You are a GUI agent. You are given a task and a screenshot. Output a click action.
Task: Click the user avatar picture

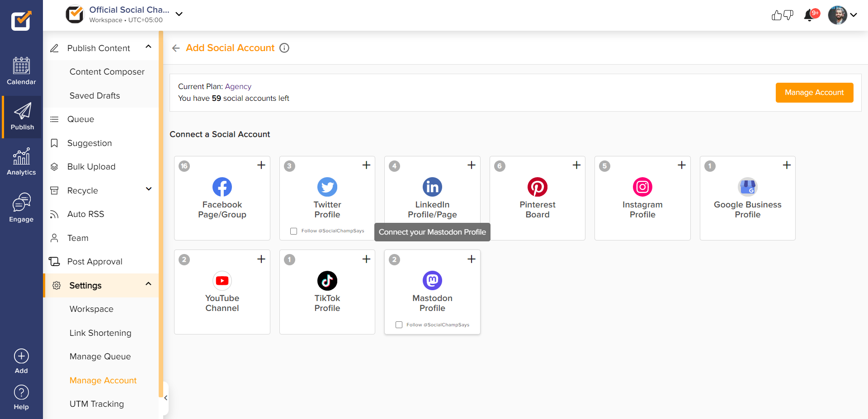coord(837,15)
